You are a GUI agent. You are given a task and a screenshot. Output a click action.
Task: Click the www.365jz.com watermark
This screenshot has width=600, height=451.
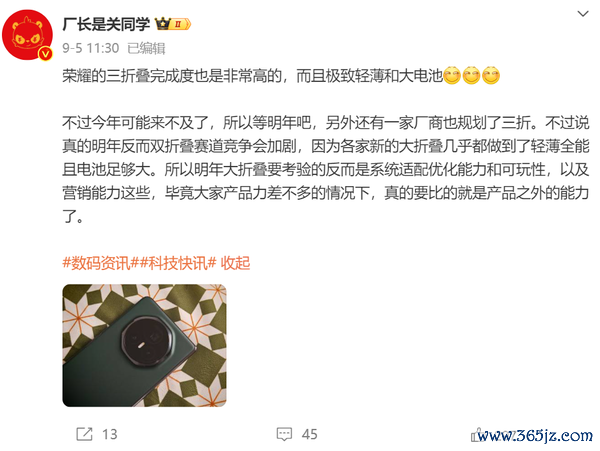(535, 435)
